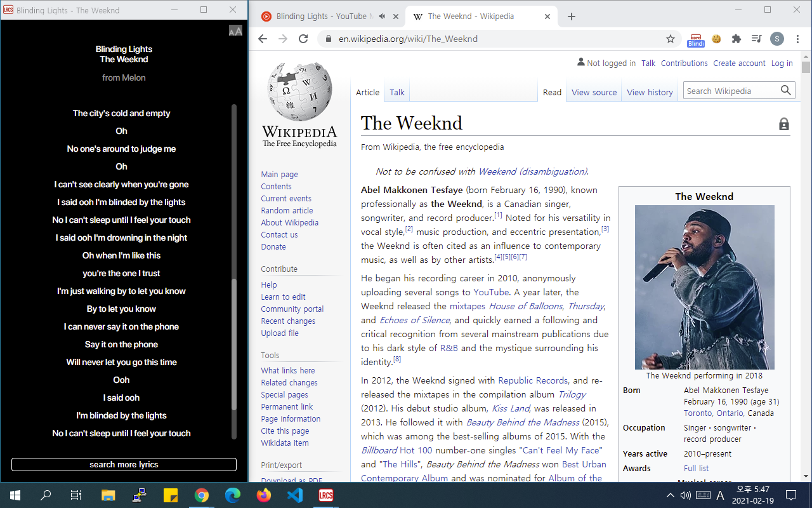Open the Full list awards link

coord(696,469)
